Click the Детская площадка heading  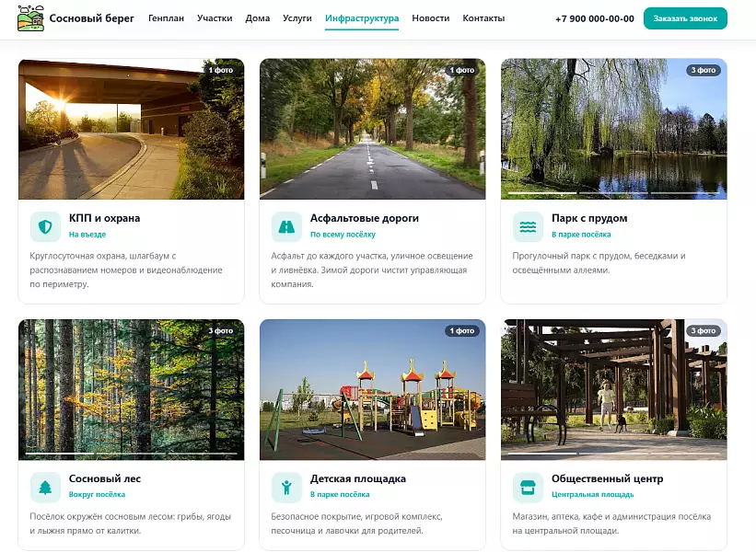click(x=358, y=478)
